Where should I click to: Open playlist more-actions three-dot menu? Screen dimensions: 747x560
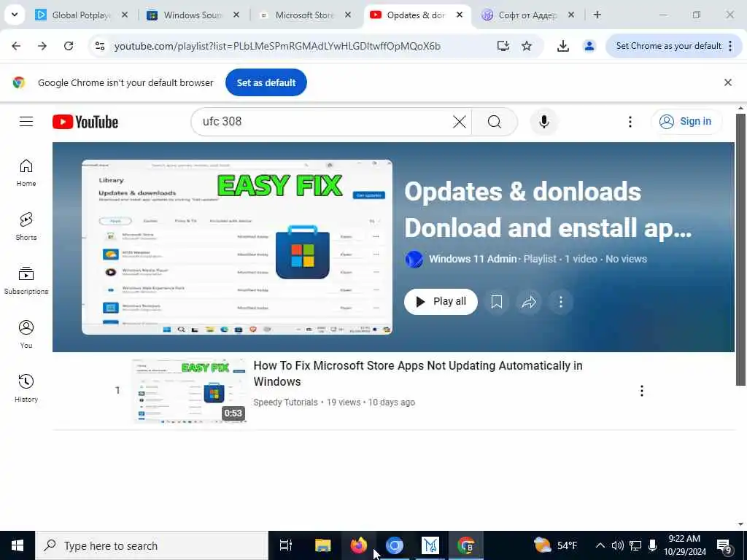(x=561, y=302)
